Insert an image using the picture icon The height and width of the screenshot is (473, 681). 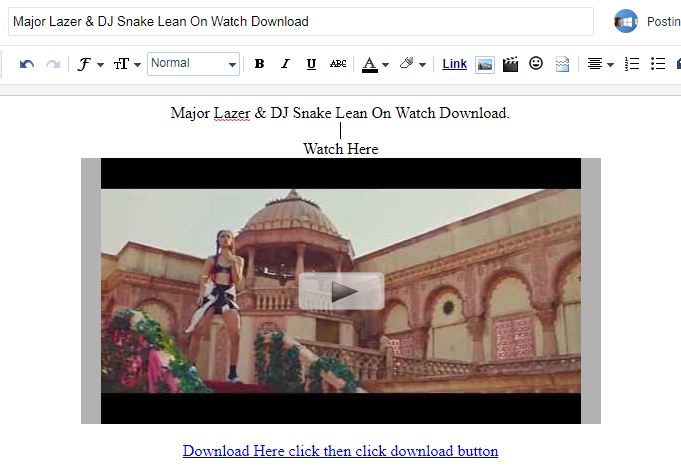point(485,65)
